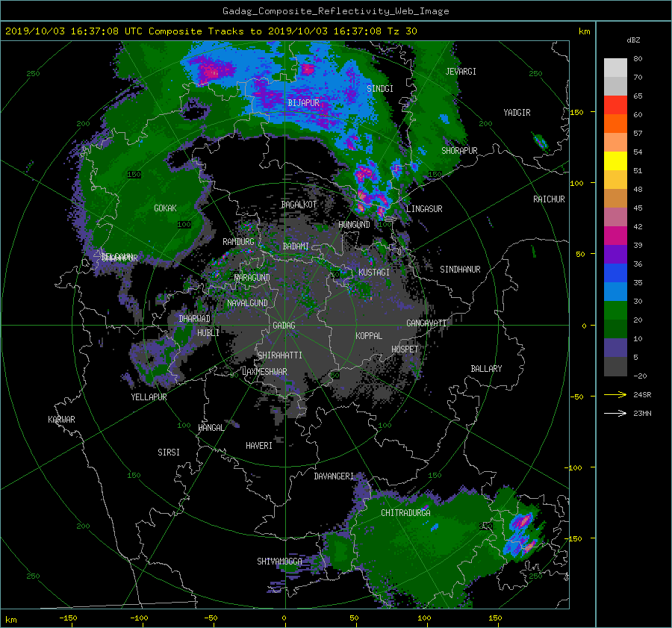Click the SHIVAMOGGA city label
Image resolution: width=672 pixels, height=628 pixels.
(x=279, y=562)
